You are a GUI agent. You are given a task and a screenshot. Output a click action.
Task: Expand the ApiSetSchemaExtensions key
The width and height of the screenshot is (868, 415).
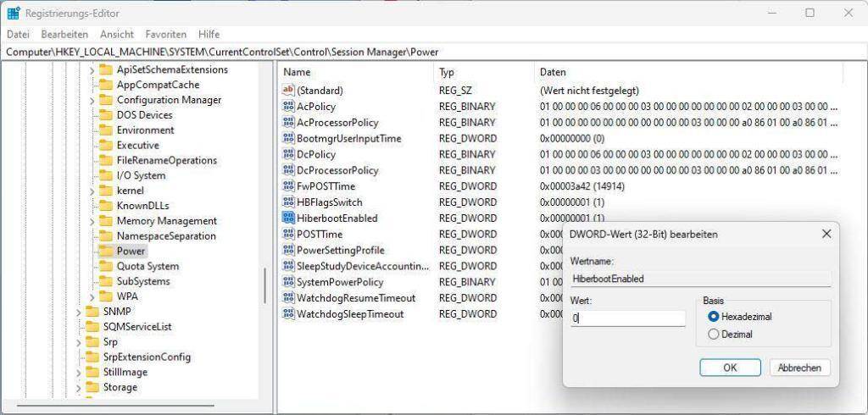coord(92,69)
